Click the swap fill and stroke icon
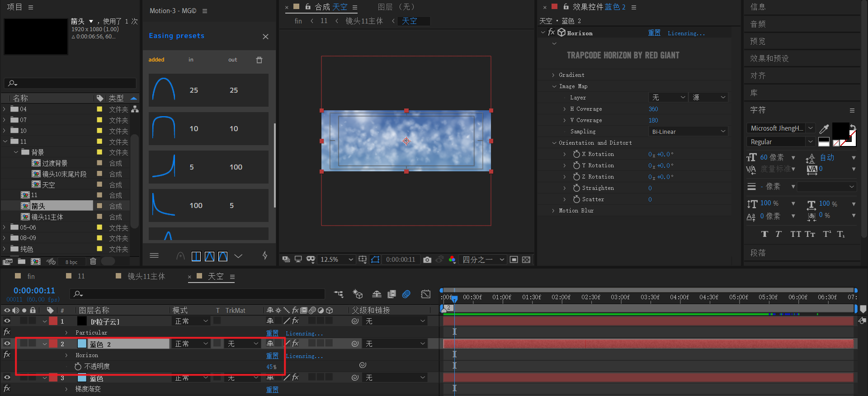 pyautogui.click(x=852, y=127)
